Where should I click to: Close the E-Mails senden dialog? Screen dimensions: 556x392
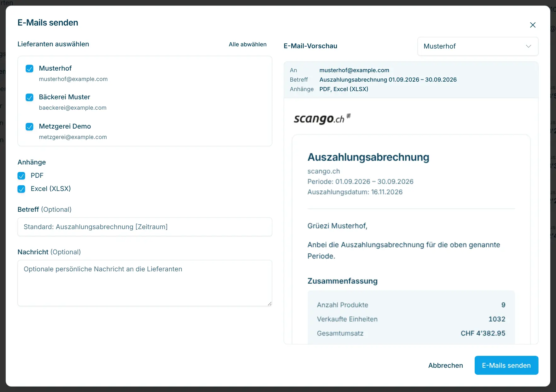[533, 25]
